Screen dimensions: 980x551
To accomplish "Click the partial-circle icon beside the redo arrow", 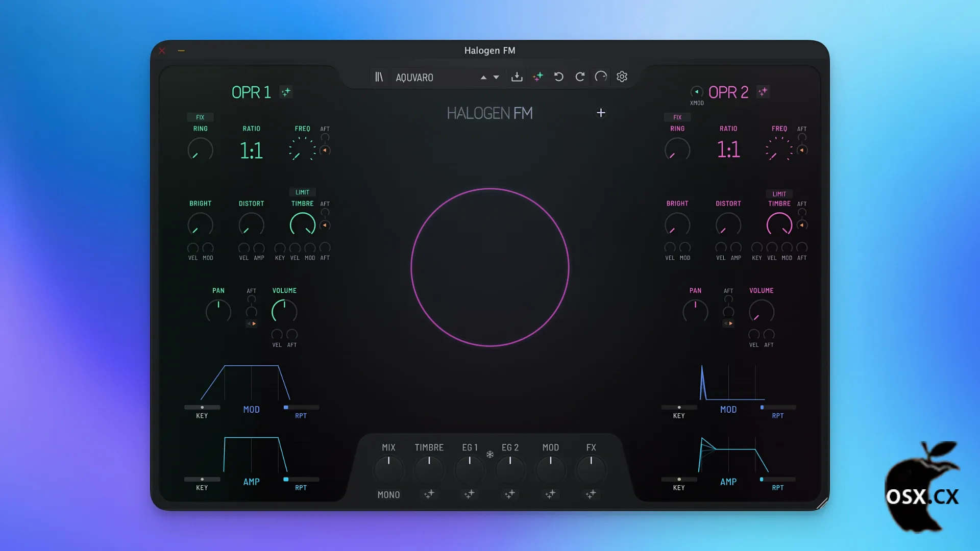I will coord(601,77).
